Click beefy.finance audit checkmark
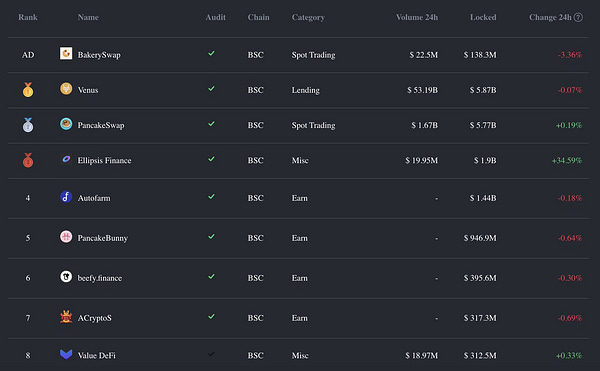 pyautogui.click(x=211, y=277)
